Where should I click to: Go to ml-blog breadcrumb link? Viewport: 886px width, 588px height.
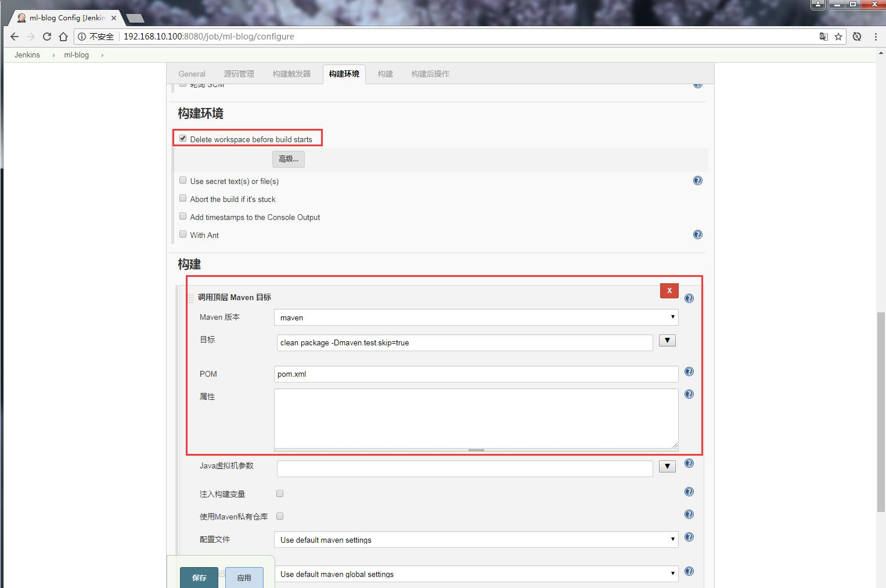coord(77,55)
